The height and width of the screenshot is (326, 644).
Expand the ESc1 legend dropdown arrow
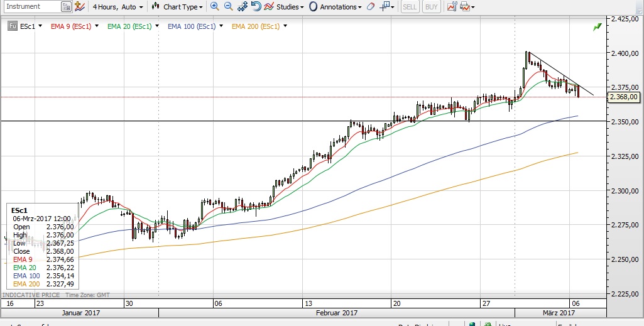40,26
